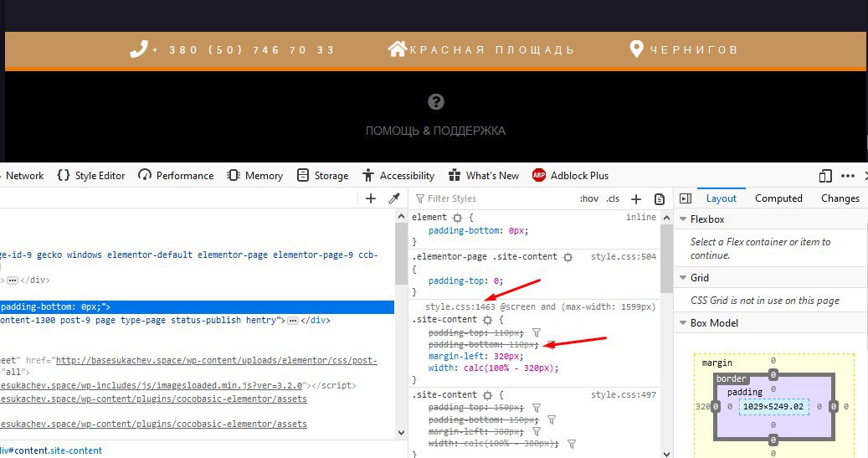
Task: Open the imagesloaded.min.js script link
Action: coord(152,385)
